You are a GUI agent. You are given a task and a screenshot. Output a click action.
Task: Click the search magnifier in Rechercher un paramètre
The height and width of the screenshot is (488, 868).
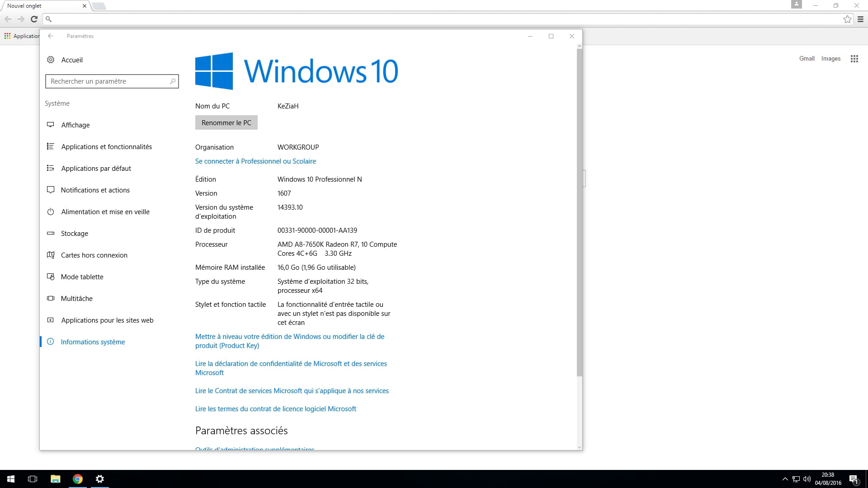[172, 81]
